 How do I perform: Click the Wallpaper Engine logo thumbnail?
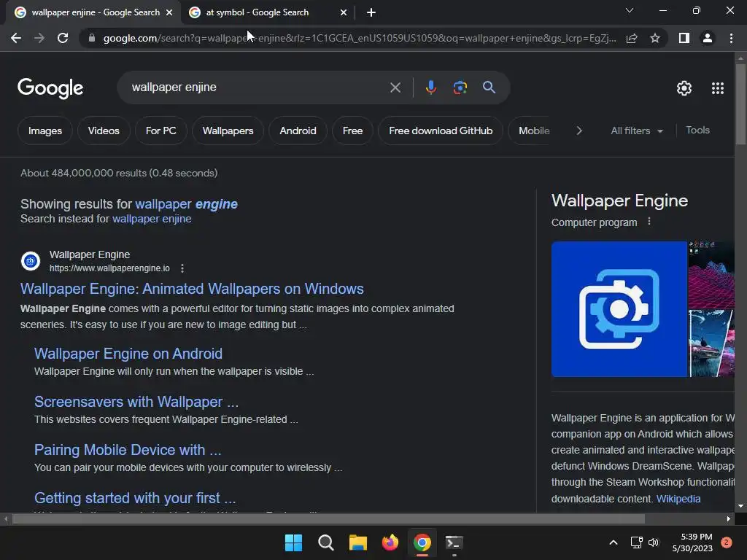[619, 309]
